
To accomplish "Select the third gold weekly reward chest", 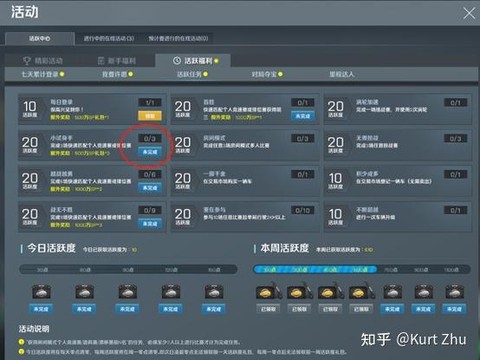I will pyautogui.click(x=330, y=291).
